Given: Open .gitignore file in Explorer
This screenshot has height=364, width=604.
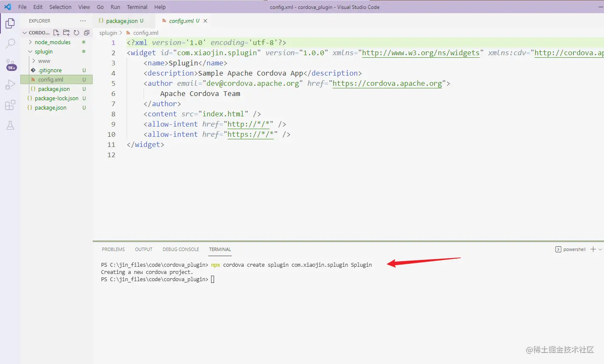Looking at the screenshot, I should [50, 70].
